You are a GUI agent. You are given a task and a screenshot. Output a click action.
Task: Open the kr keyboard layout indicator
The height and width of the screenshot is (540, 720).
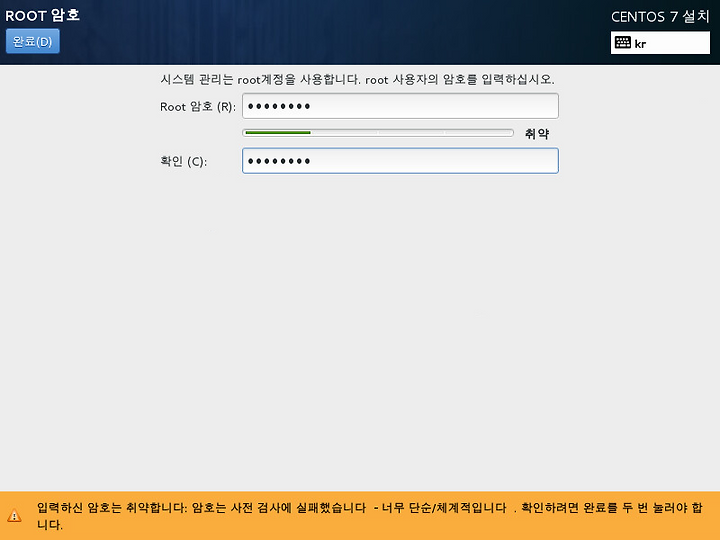(x=660, y=43)
